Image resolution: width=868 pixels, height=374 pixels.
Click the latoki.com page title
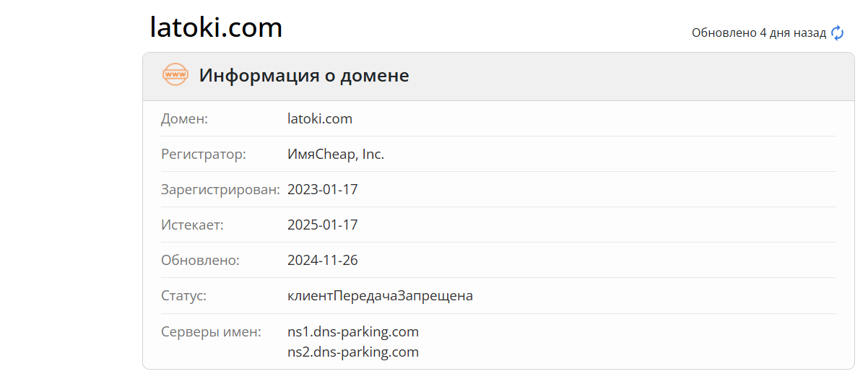tap(216, 27)
